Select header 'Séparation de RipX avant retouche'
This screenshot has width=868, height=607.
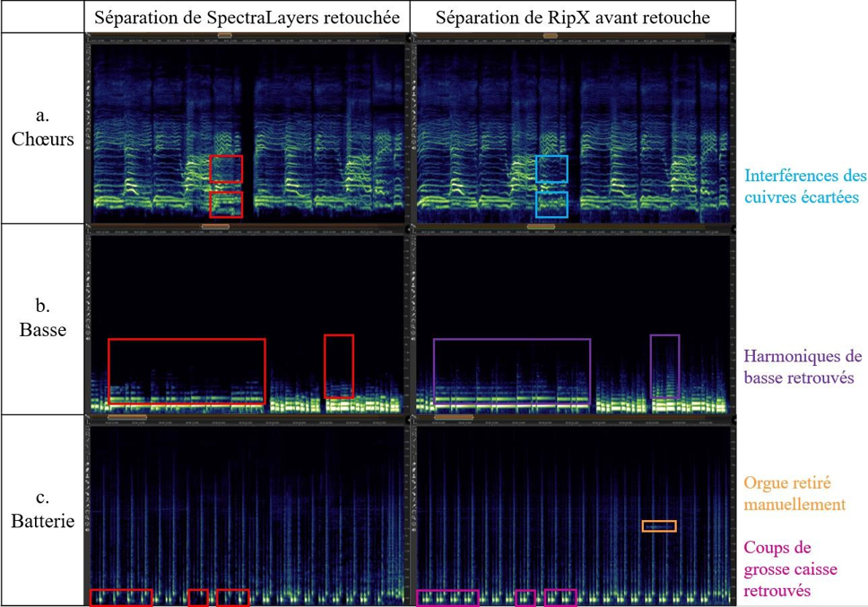pos(573,17)
